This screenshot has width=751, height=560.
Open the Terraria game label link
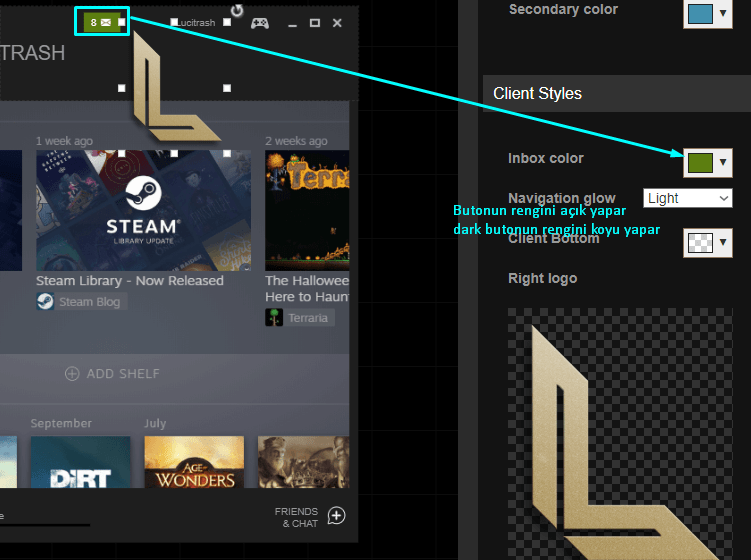click(308, 318)
